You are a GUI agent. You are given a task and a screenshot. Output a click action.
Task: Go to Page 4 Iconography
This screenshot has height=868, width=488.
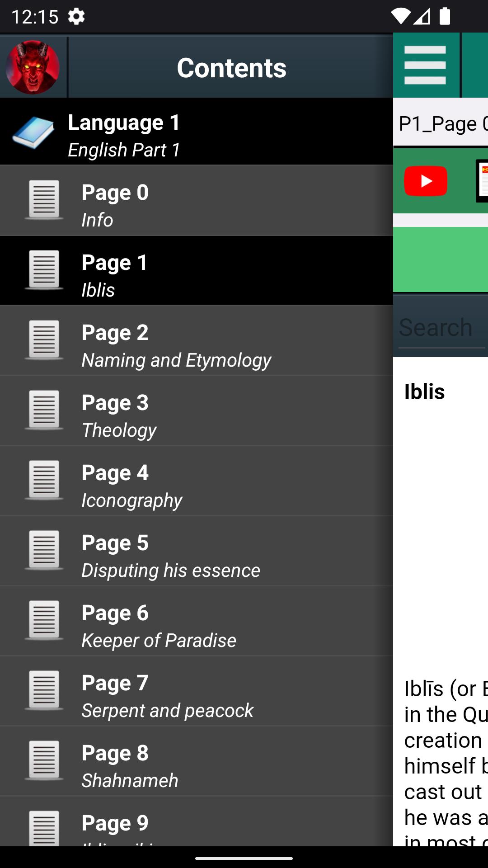pyautogui.click(x=196, y=481)
